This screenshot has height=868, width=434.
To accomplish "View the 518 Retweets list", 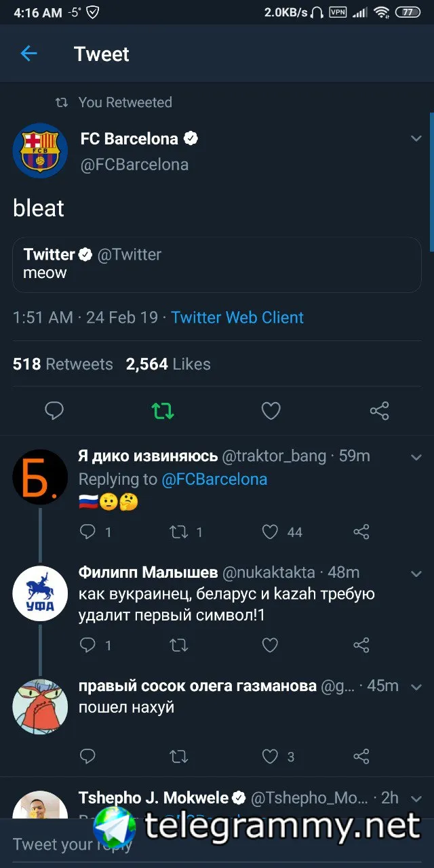I will click(62, 364).
